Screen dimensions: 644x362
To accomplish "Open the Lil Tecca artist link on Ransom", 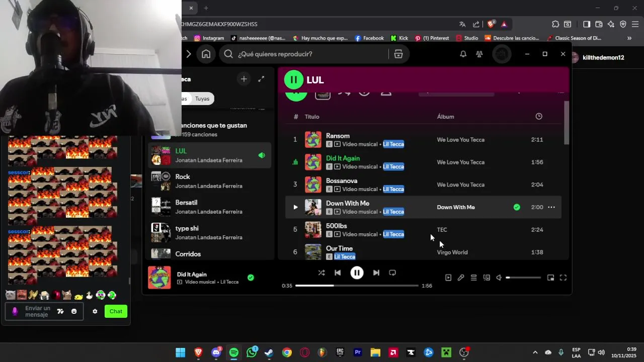I will pyautogui.click(x=393, y=144).
